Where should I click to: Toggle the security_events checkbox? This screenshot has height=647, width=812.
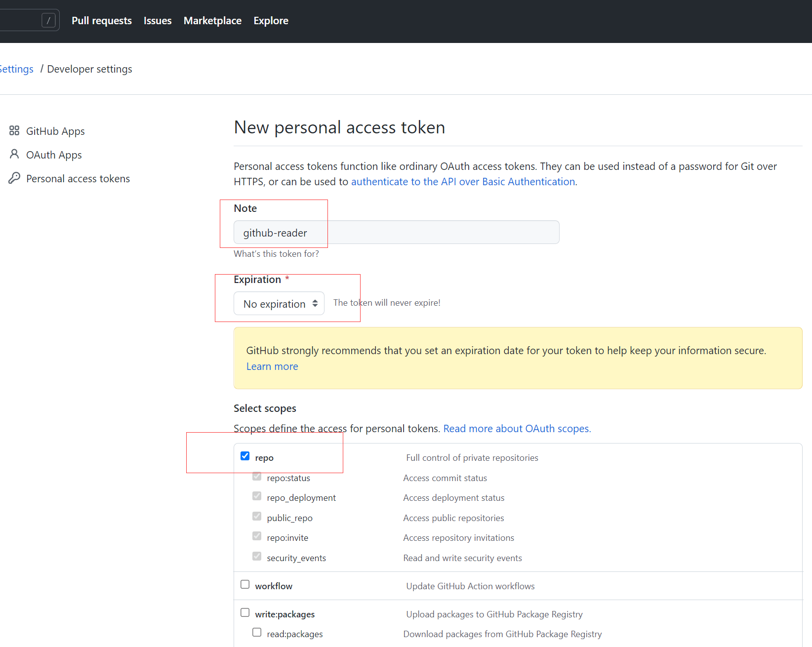click(257, 556)
